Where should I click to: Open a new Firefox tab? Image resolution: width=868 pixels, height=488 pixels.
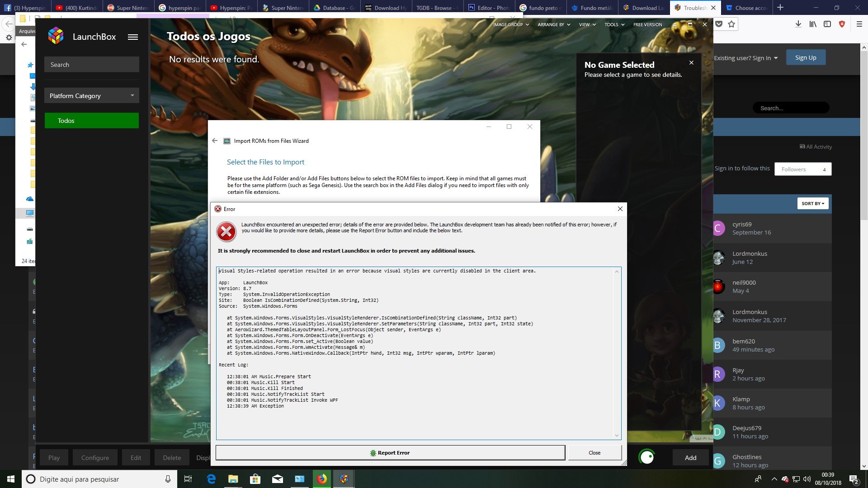click(780, 8)
